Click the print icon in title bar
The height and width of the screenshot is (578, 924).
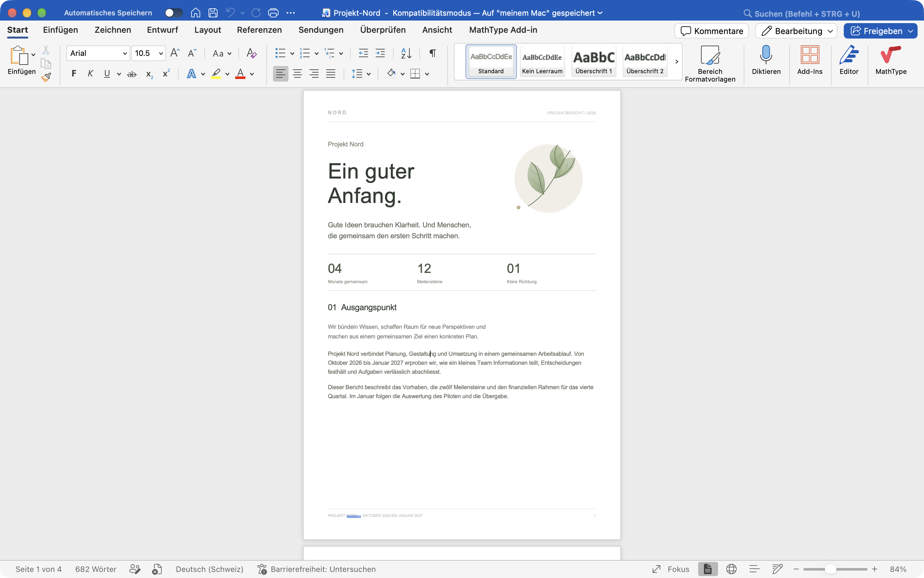pos(273,13)
